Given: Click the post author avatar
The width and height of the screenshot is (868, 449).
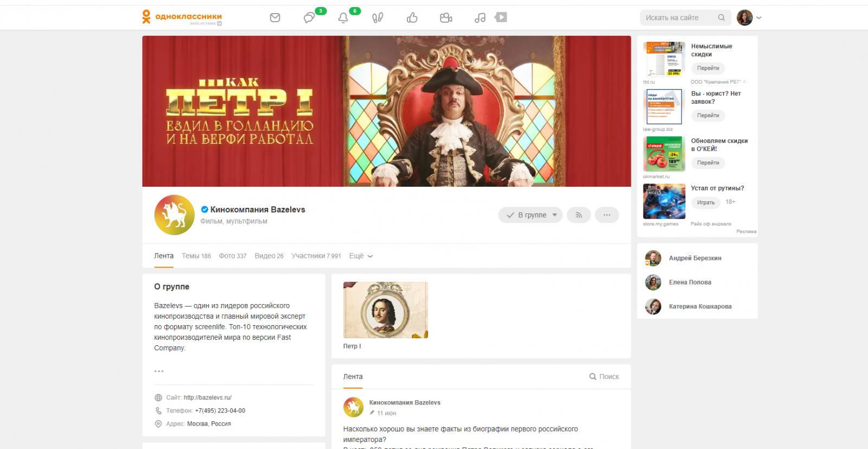Looking at the screenshot, I should tap(354, 407).
